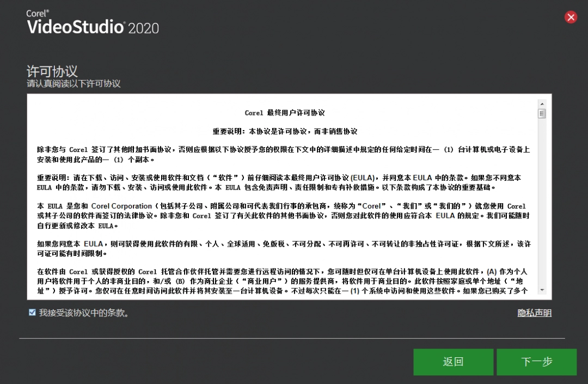
Task: Click the 返回 button to go back
Action: pyautogui.click(x=454, y=362)
